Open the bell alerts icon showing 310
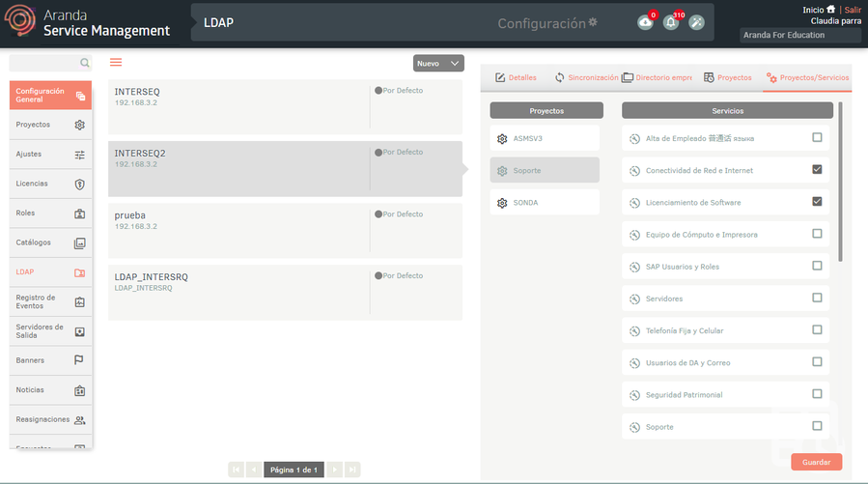This screenshot has height=484, width=868. (x=671, y=22)
